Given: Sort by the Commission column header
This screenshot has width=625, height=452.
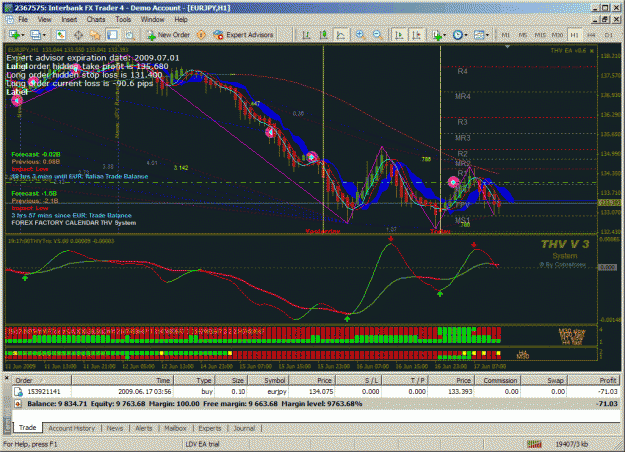Looking at the screenshot, I should 500,380.
